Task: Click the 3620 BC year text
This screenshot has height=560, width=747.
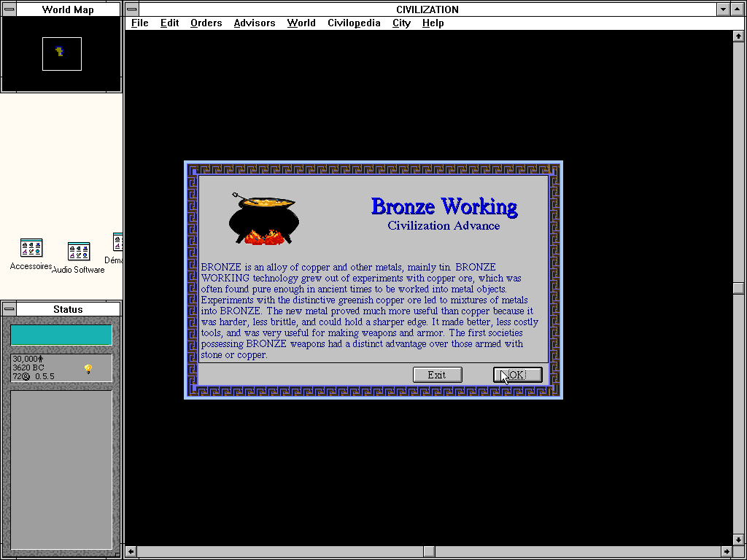Action: 28,367
